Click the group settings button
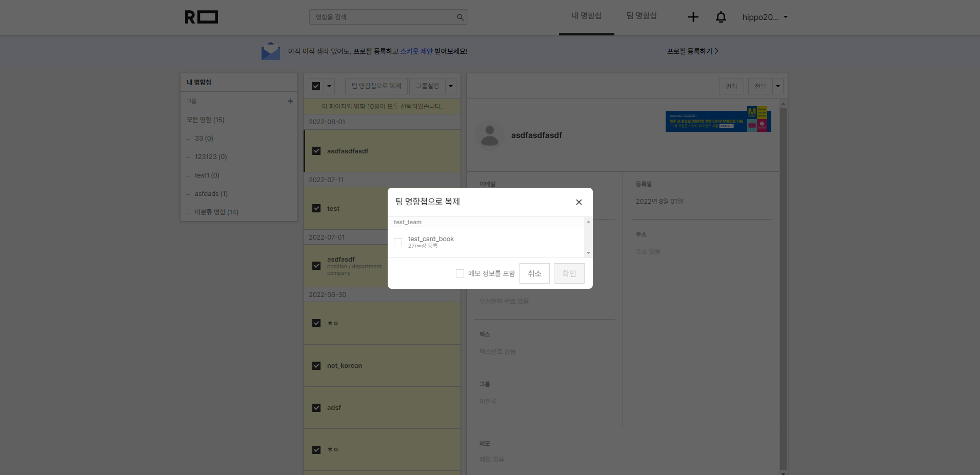This screenshot has height=475, width=980. (427, 86)
